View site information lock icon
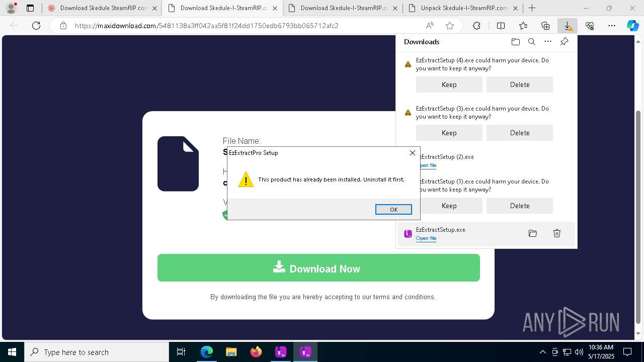 click(63, 26)
